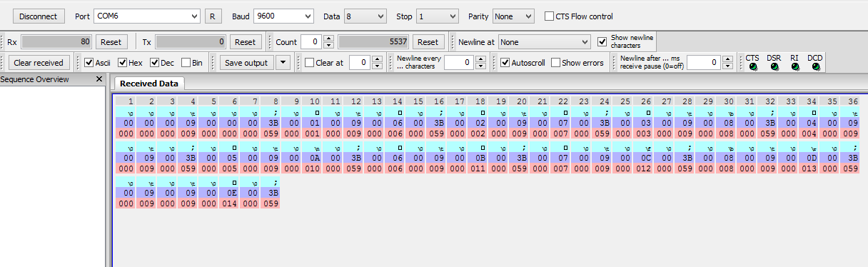The width and height of the screenshot is (868, 267).
Task: Open the Port COM6 dropdown
Action: 147,16
